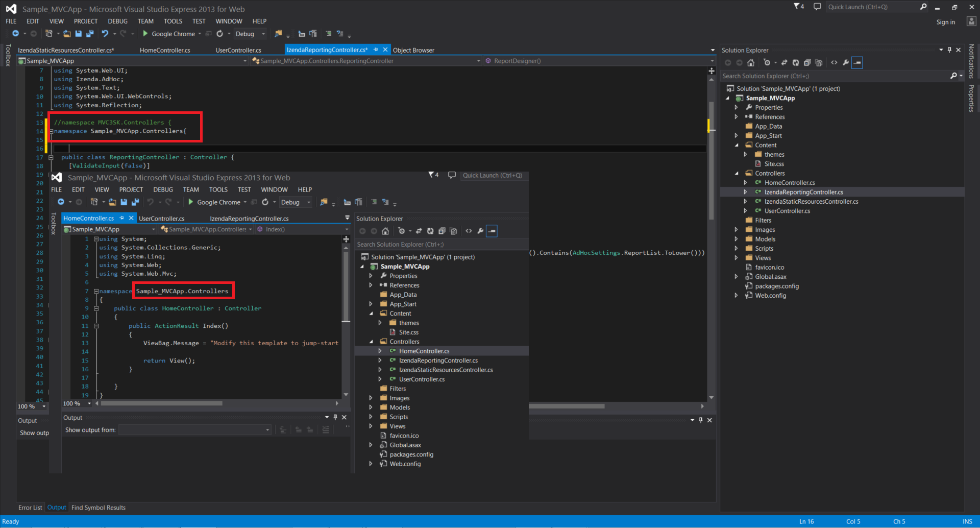Open the TOOLS menu in the main menu bar

[173, 21]
